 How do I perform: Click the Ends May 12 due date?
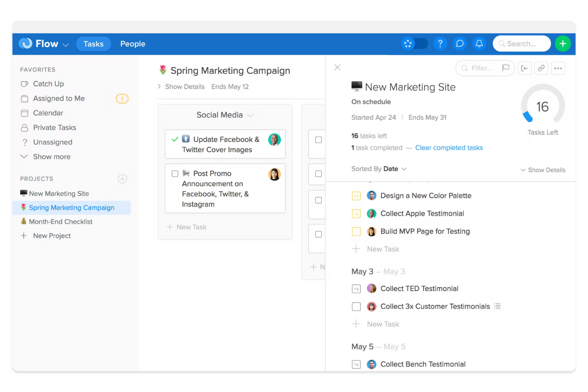click(x=230, y=87)
